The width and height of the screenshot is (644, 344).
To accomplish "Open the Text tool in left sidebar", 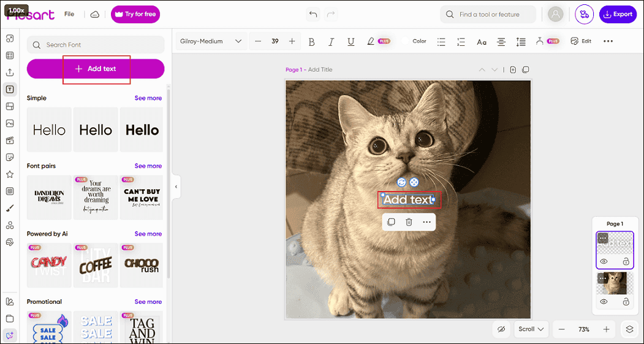I will pyautogui.click(x=10, y=89).
